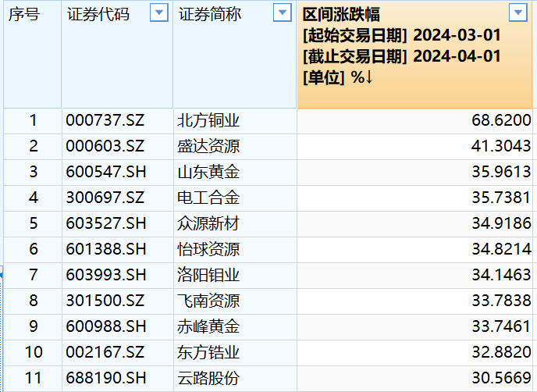The width and height of the screenshot is (537, 392).
Task: Click the 序号 column header
Action: (24, 14)
